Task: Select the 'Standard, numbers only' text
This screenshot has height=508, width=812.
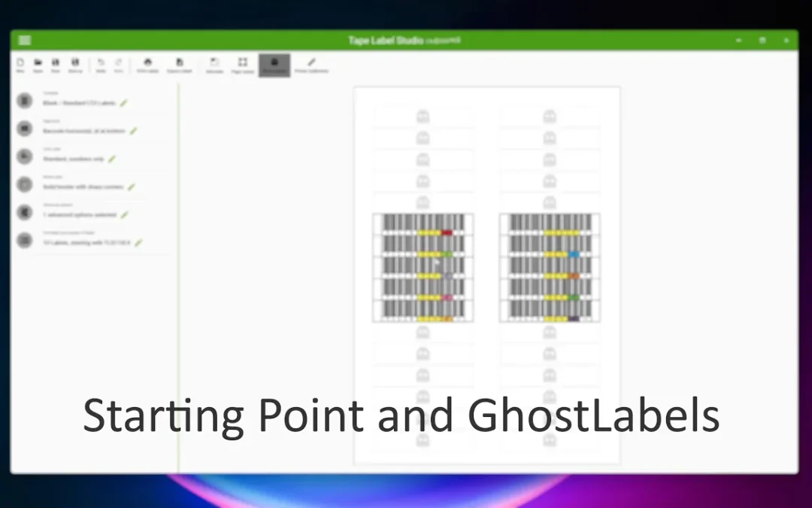Action: [74, 159]
